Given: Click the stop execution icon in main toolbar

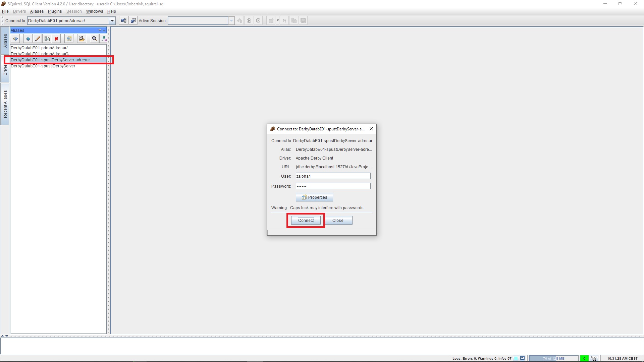Looking at the screenshot, I should point(259,20).
